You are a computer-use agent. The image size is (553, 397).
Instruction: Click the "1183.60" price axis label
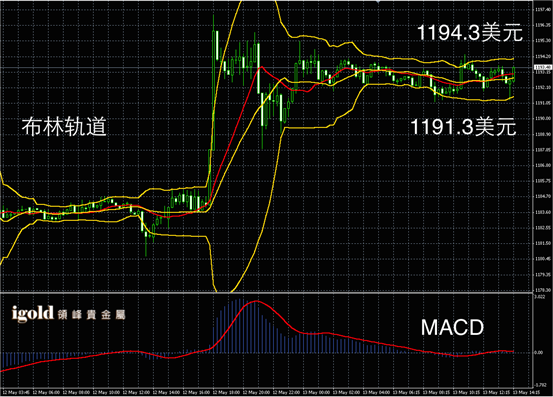click(x=542, y=212)
